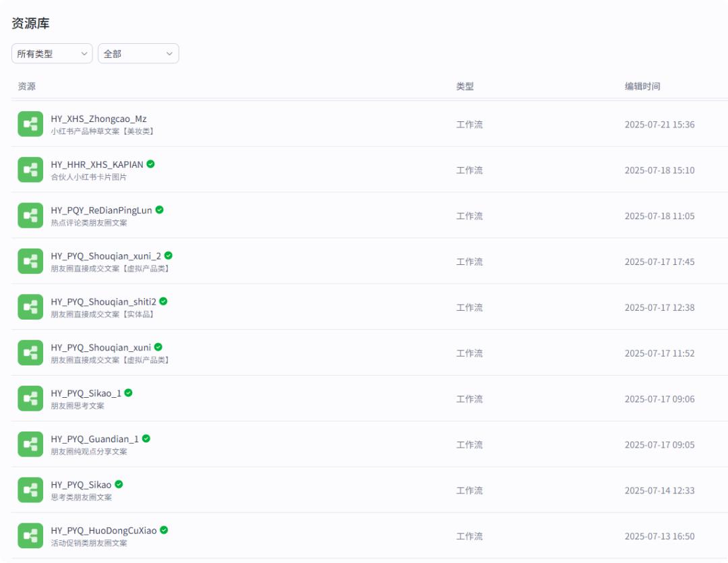Viewport: 728px width, 563px height.
Task: Click green checkmark next to HY_PYQ_Shouqian_shiti2
Action: tap(163, 301)
